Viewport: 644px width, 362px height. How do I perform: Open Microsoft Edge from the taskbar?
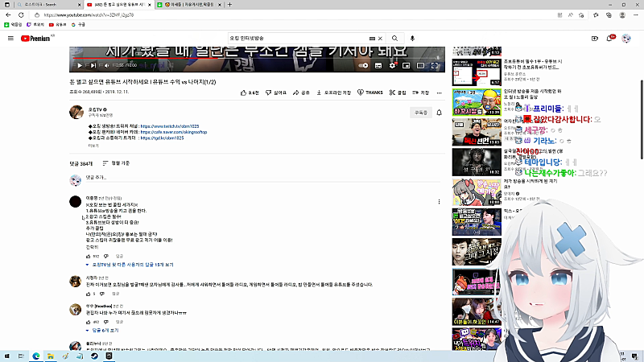[x=35, y=356]
